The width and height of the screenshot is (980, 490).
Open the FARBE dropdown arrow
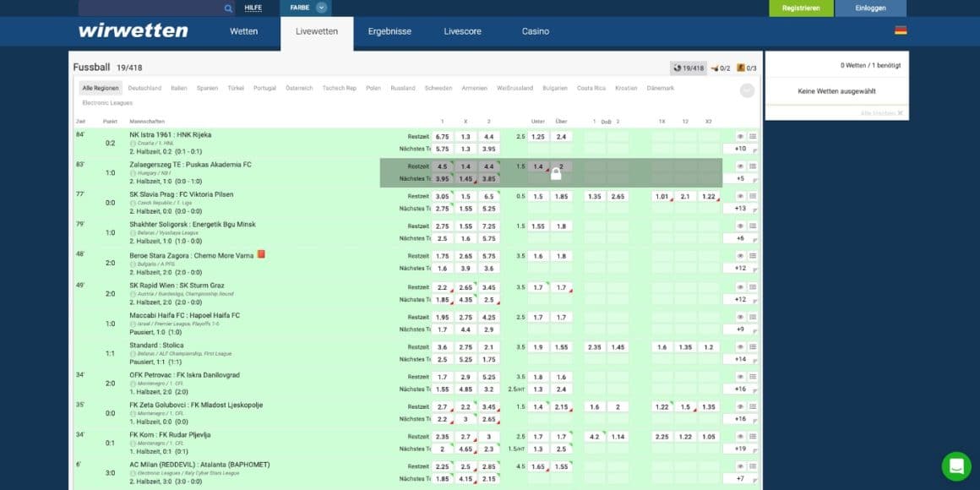[321, 8]
